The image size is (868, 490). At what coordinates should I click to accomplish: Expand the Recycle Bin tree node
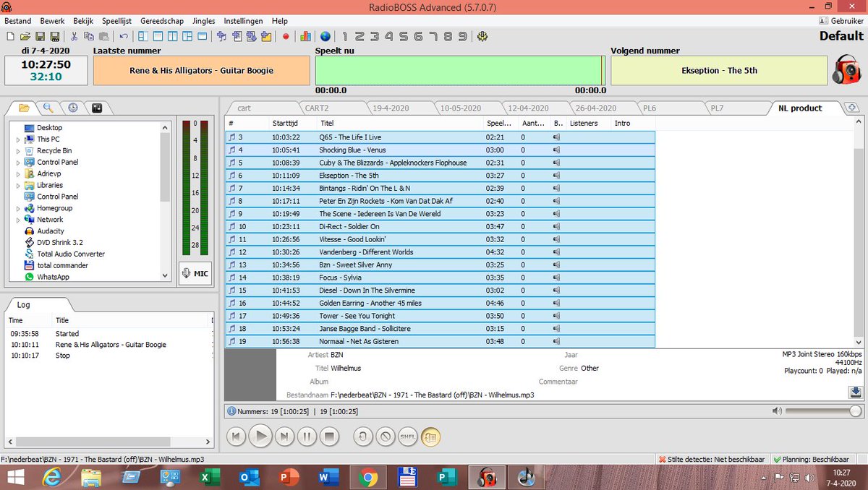click(x=18, y=151)
